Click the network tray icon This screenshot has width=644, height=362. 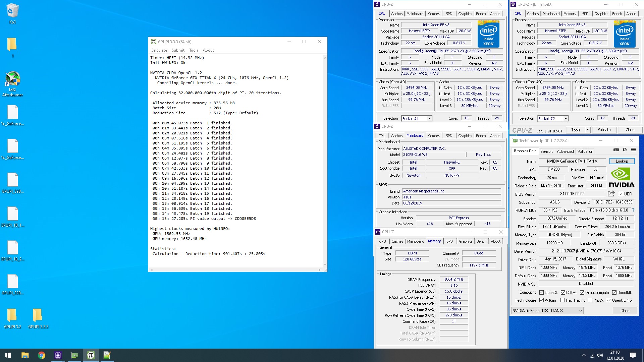[x=592, y=356]
